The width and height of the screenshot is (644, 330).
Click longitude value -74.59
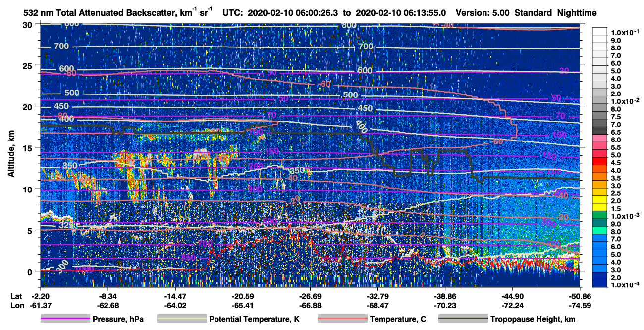tap(580, 306)
